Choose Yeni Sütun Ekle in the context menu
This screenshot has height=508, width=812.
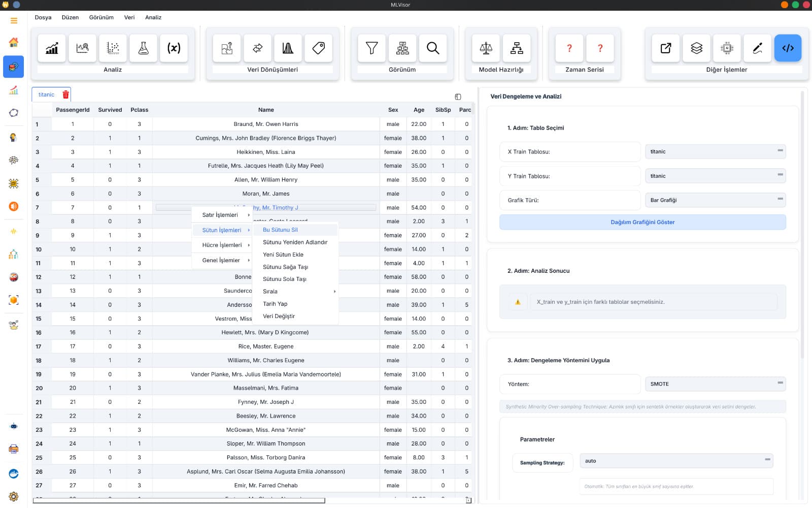[x=296, y=255]
